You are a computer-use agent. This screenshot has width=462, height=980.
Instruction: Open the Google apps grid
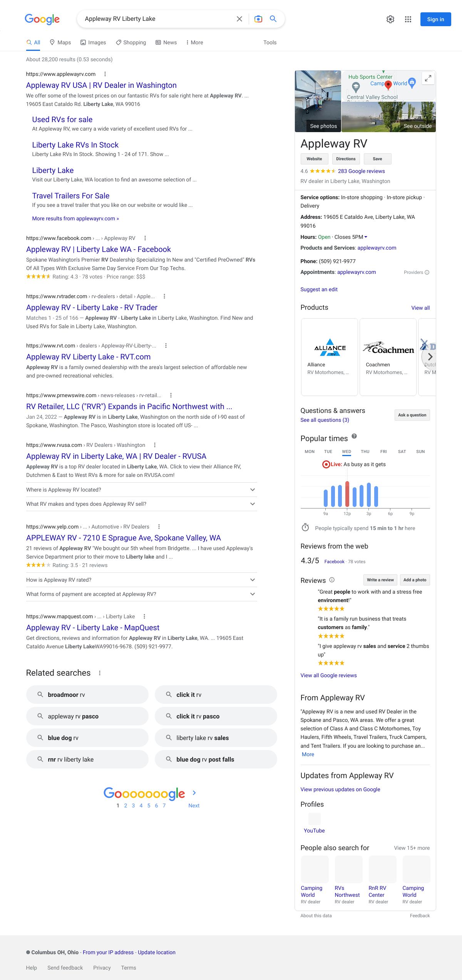[x=408, y=19]
